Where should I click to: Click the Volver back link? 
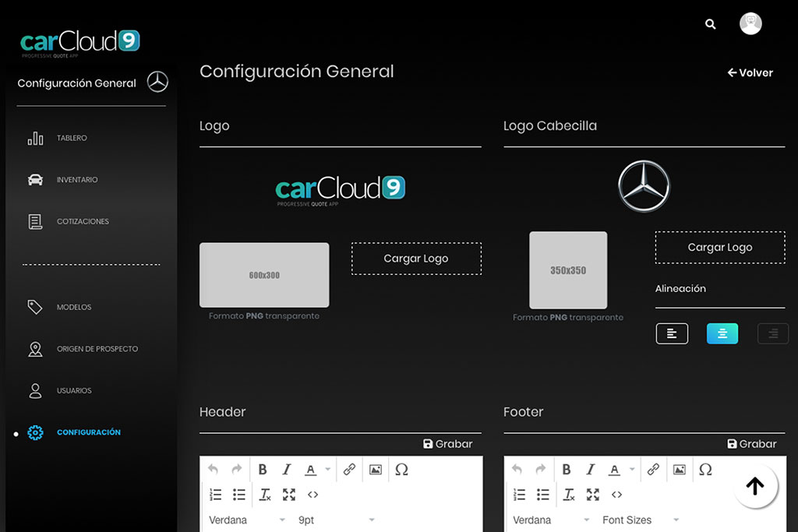coord(750,72)
